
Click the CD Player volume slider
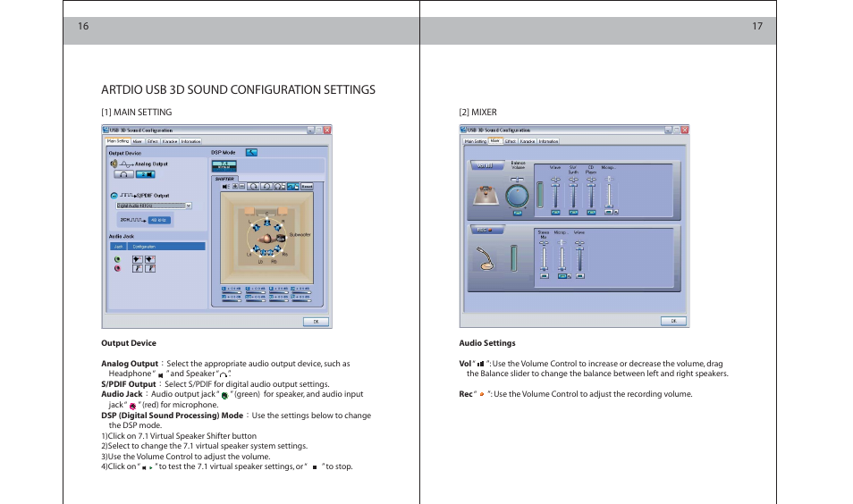(x=591, y=194)
